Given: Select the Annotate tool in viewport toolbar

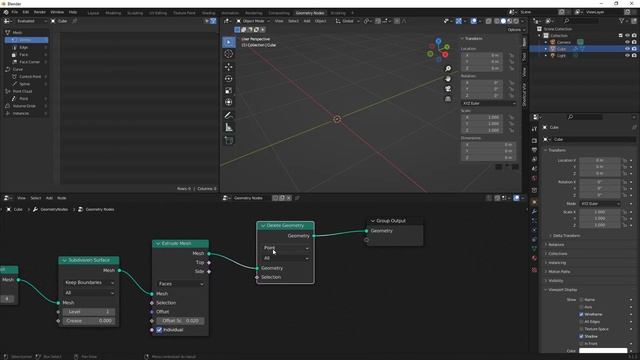Looking at the screenshot, I should pos(229,116).
